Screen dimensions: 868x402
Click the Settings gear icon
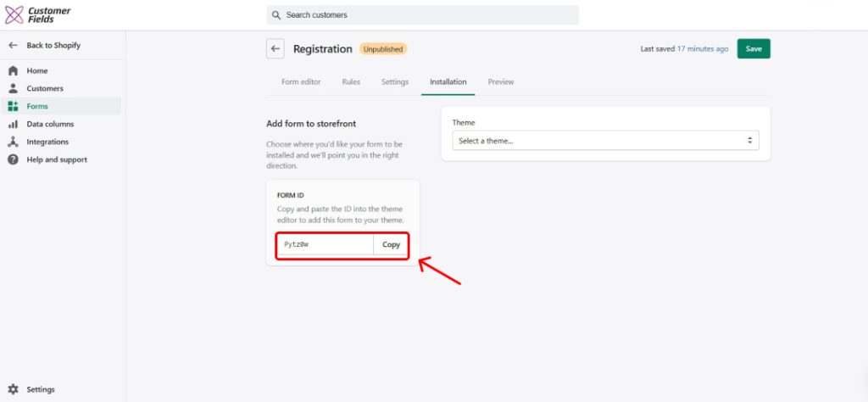(x=13, y=390)
